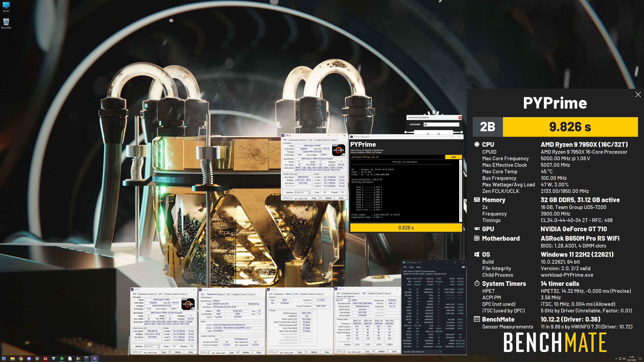The width and height of the screenshot is (644, 362).
Task: Click RUN button in PYPrime Wrapper
Action: pyautogui.click(x=453, y=157)
